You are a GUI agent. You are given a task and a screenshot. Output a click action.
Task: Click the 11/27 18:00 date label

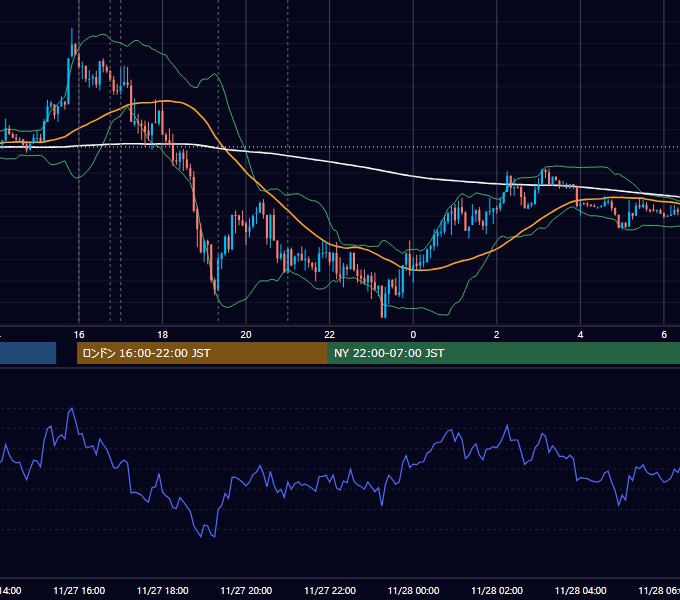point(163,590)
